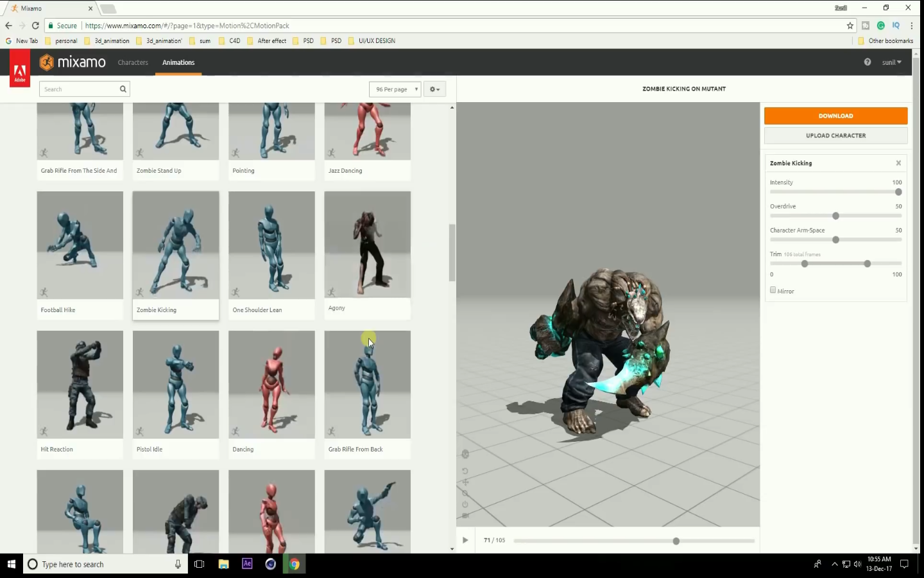Click Chrome icon in taskbar

[295, 564]
